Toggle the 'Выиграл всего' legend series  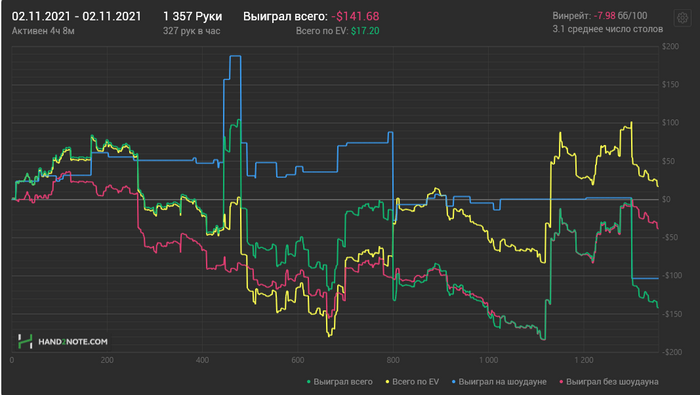point(340,382)
